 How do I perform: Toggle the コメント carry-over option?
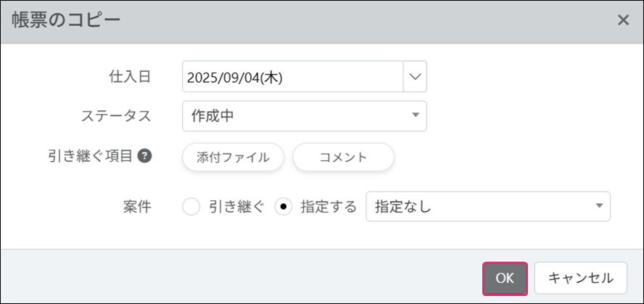pos(343,157)
